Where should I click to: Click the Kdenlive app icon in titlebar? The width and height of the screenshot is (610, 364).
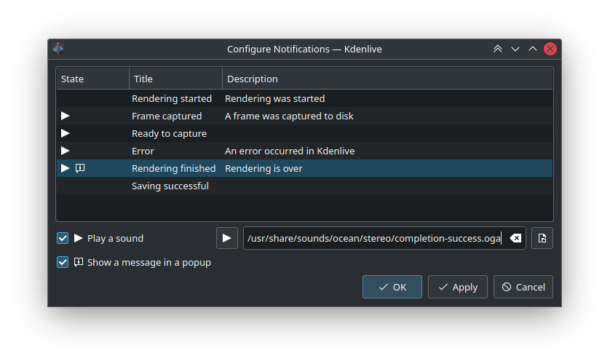click(59, 49)
